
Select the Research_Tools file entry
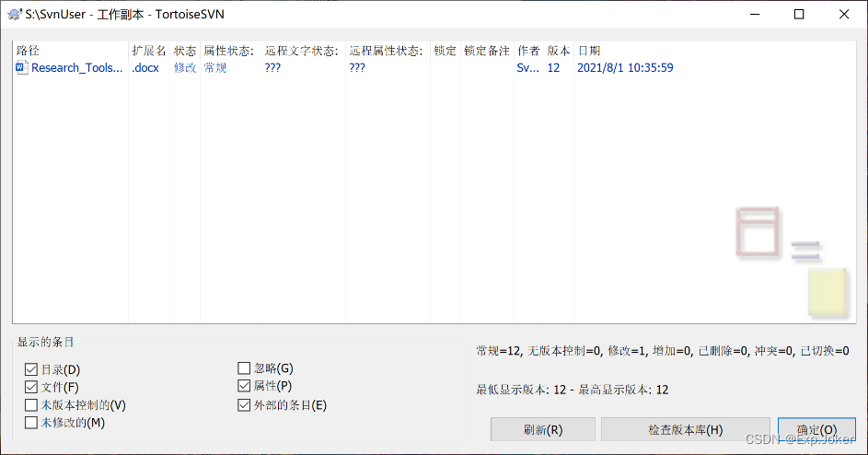[x=76, y=67]
